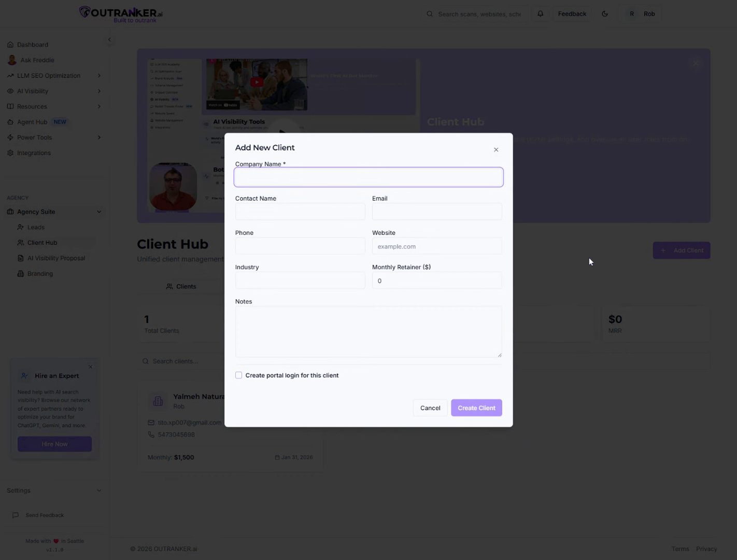Click the Cancel button

click(x=430, y=408)
